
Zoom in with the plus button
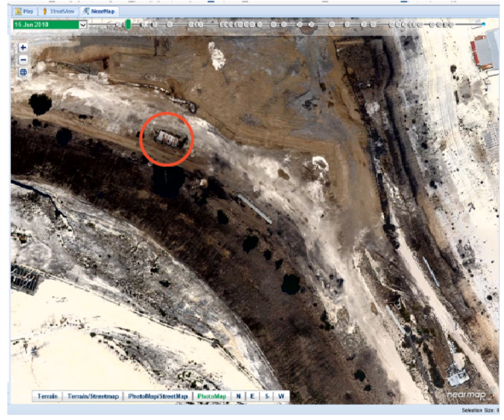coord(23,48)
